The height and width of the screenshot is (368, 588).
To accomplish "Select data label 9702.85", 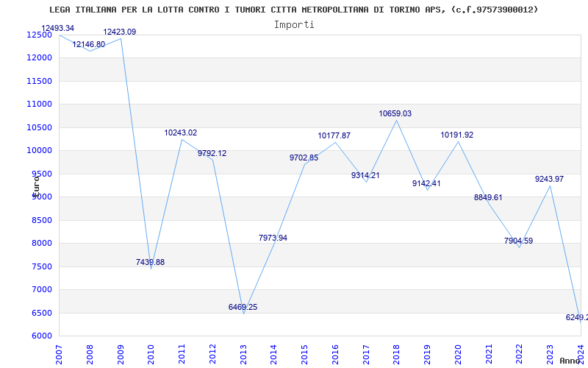I will (304, 158).
